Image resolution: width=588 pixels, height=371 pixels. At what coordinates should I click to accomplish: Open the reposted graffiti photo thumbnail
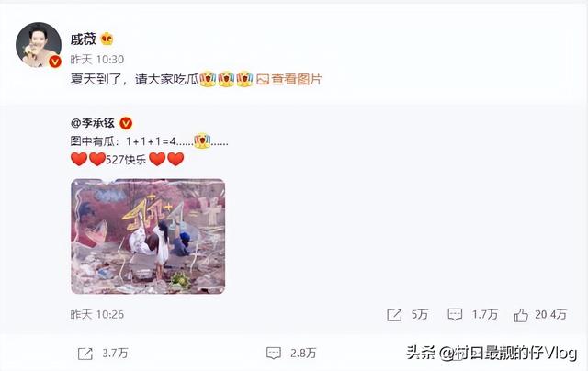tap(148, 236)
